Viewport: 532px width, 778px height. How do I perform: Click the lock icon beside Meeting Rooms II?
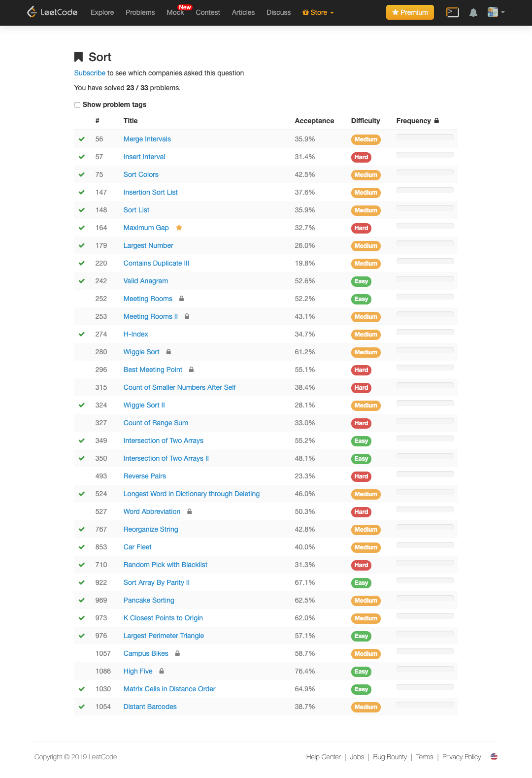pyautogui.click(x=187, y=316)
